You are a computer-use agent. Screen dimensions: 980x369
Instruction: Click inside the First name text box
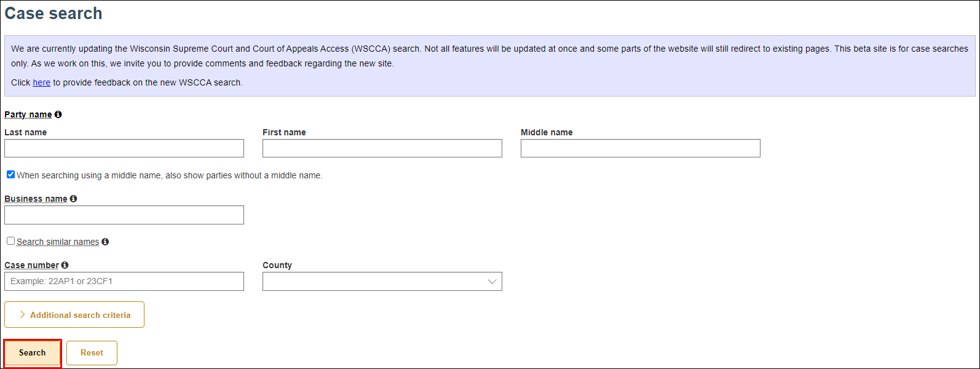382,148
